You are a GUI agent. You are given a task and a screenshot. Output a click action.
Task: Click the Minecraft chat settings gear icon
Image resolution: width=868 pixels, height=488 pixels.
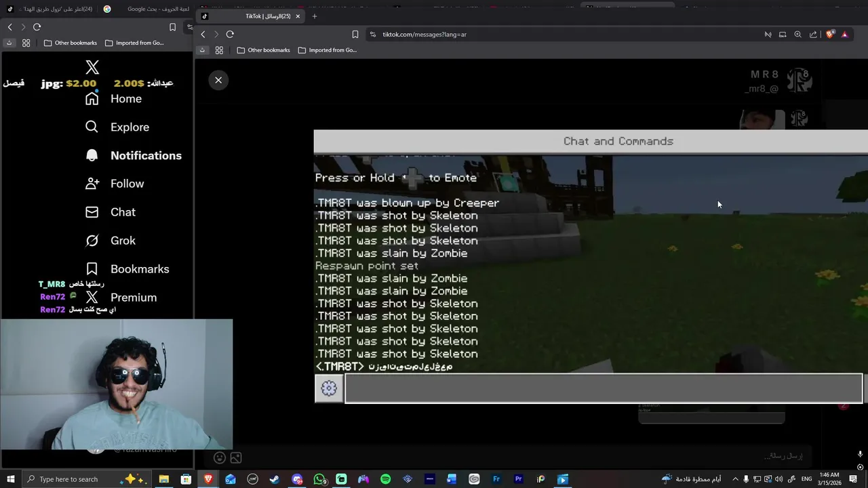(x=329, y=388)
